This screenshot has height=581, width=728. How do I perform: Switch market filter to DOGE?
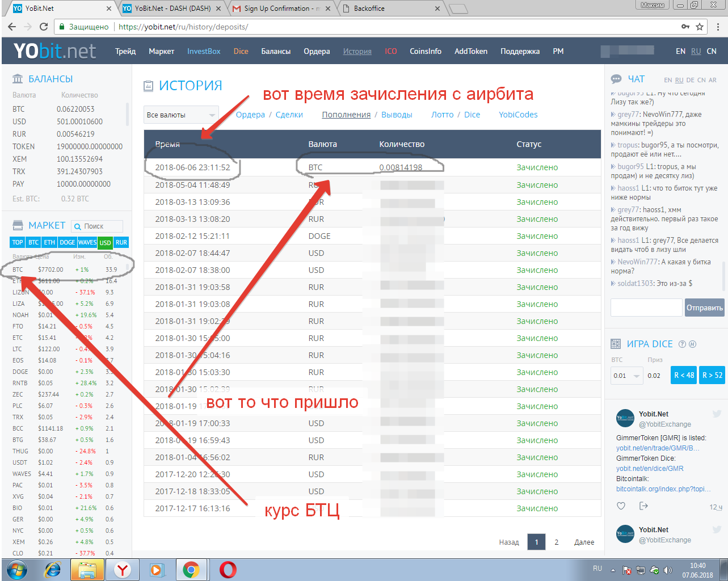tap(67, 243)
